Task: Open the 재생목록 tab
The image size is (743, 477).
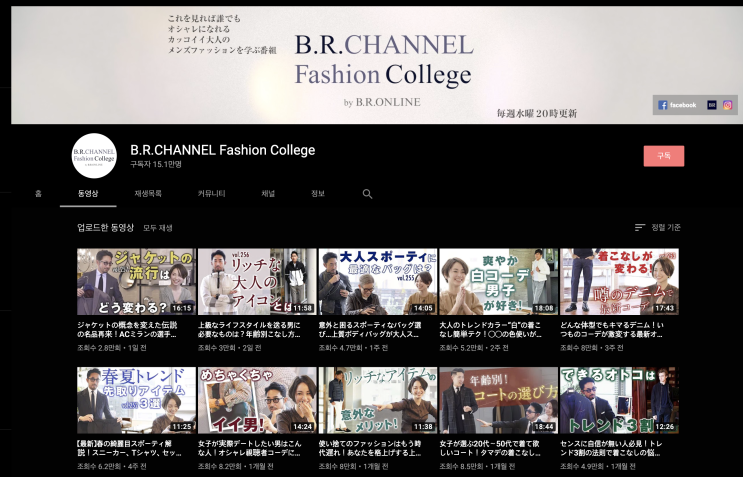Action: [x=148, y=193]
